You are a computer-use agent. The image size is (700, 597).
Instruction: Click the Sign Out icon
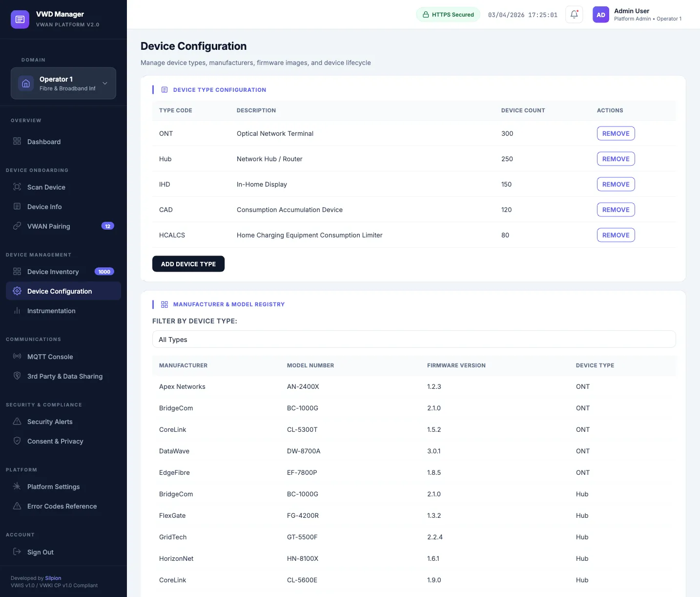[17, 552]
